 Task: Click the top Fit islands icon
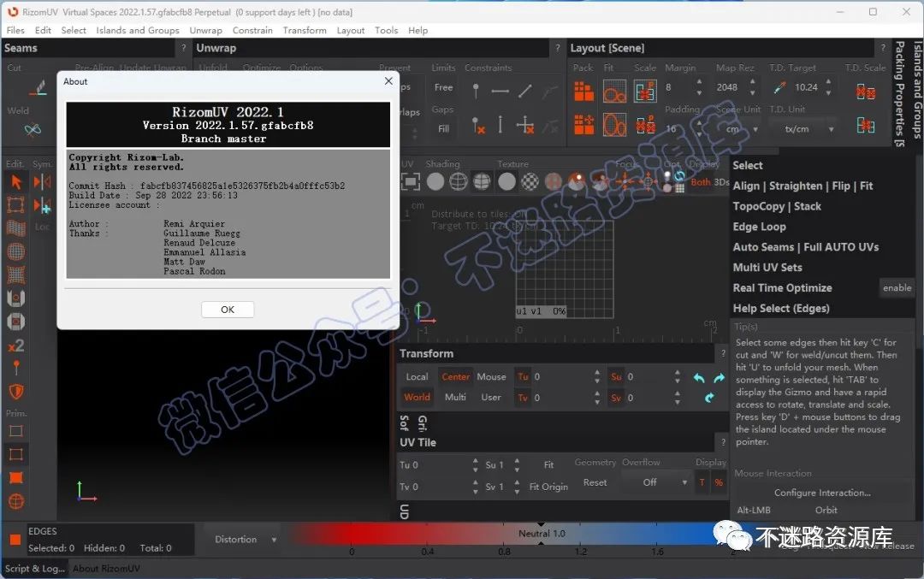click(x=614, y=92)
